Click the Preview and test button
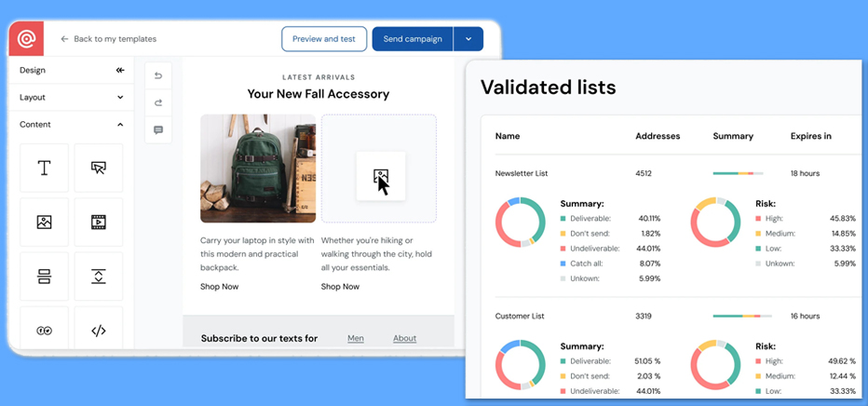Image resolution: width=868 pixels, height=406 pixels. tap(323, 39)
